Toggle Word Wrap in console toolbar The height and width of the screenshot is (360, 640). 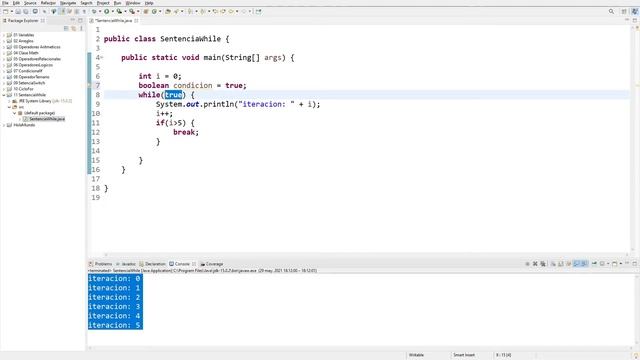tap(569, 264)
